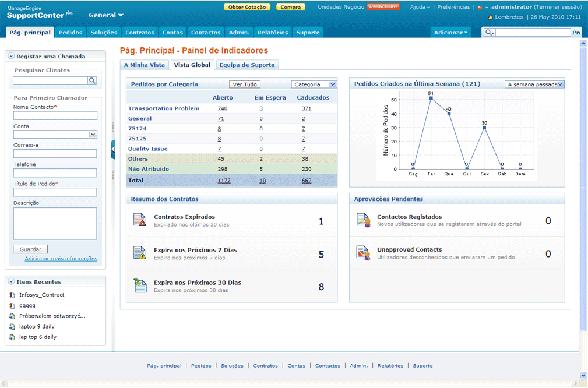Open the Preferências link

[x=453, y=7]
